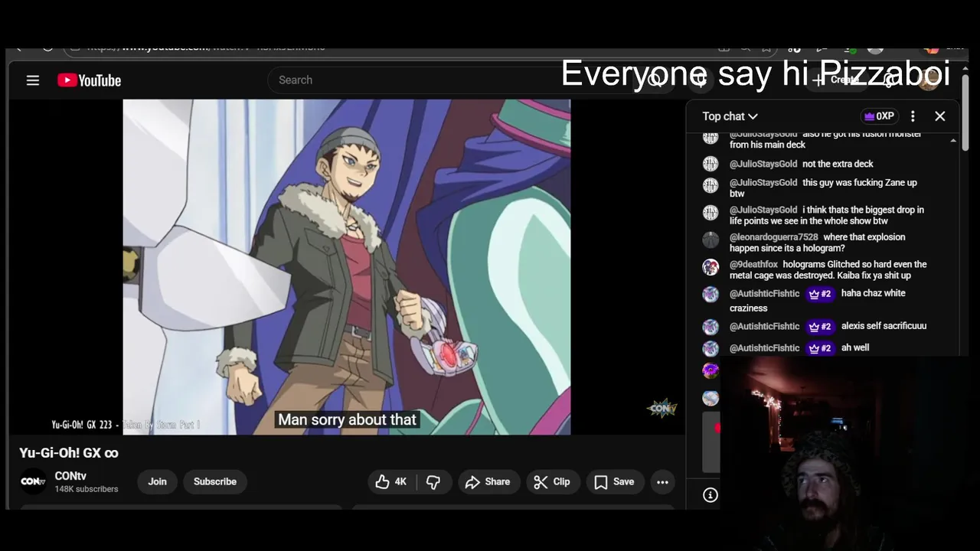Subscribe to the CONtv channel
This screenshot has height=551, width=980.
215,481
